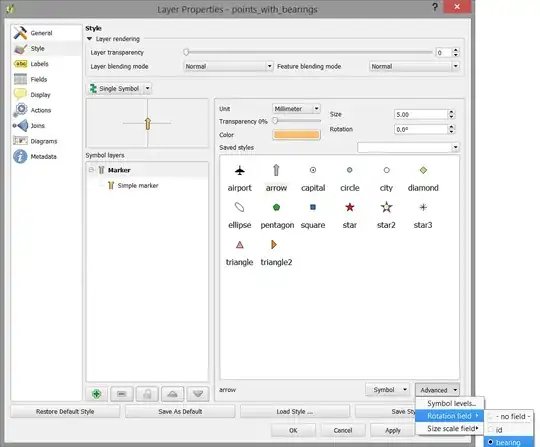The width and height of the screenshot is (540, 447).
Task: Open the Rotation field submenu
Action: point(450,416)
